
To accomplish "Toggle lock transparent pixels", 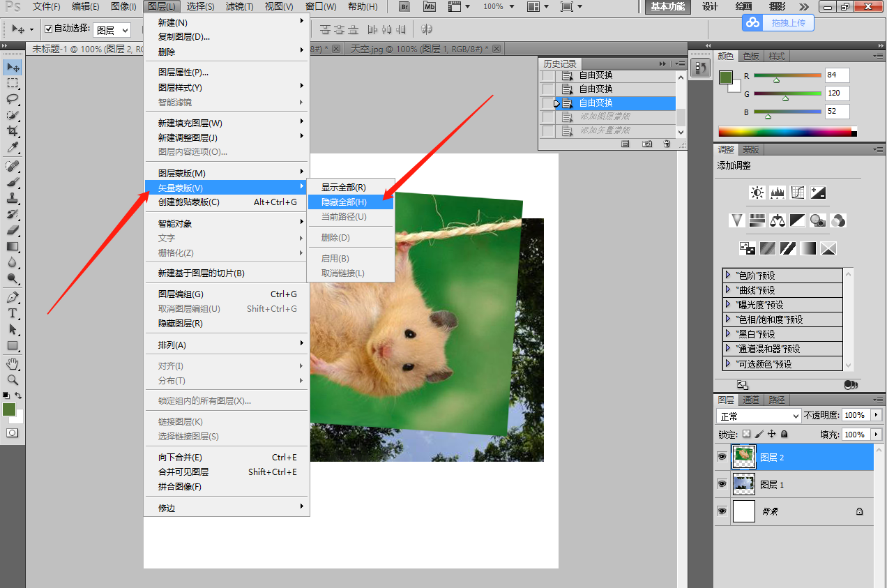I will 747,434.
